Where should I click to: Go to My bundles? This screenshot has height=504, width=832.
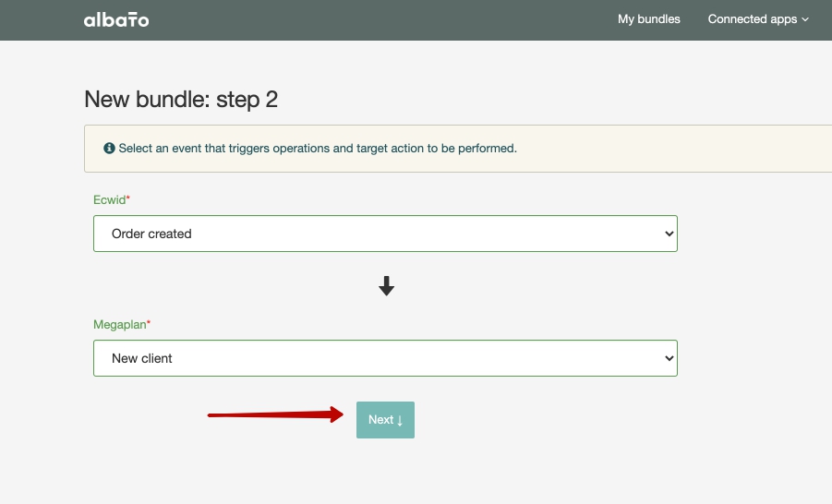point(648,19)
